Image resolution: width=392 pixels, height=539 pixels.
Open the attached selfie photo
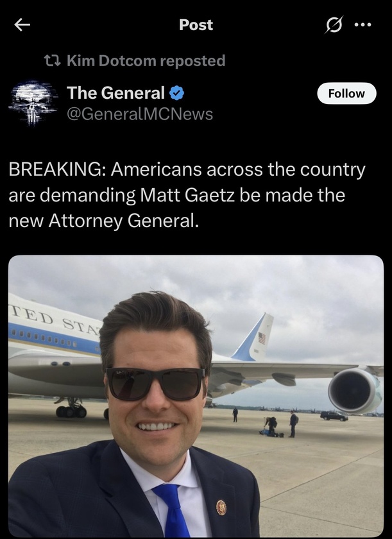pos(196,397)
